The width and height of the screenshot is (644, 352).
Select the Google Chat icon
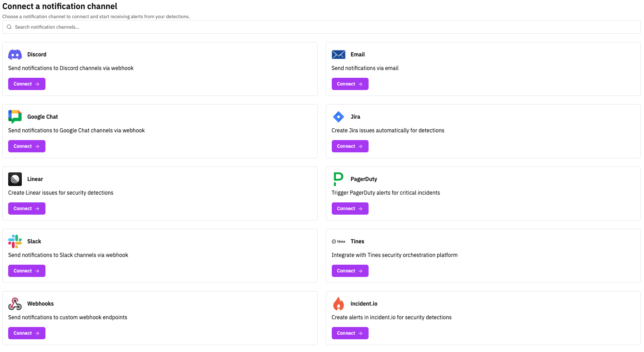[x=15, y=116]
